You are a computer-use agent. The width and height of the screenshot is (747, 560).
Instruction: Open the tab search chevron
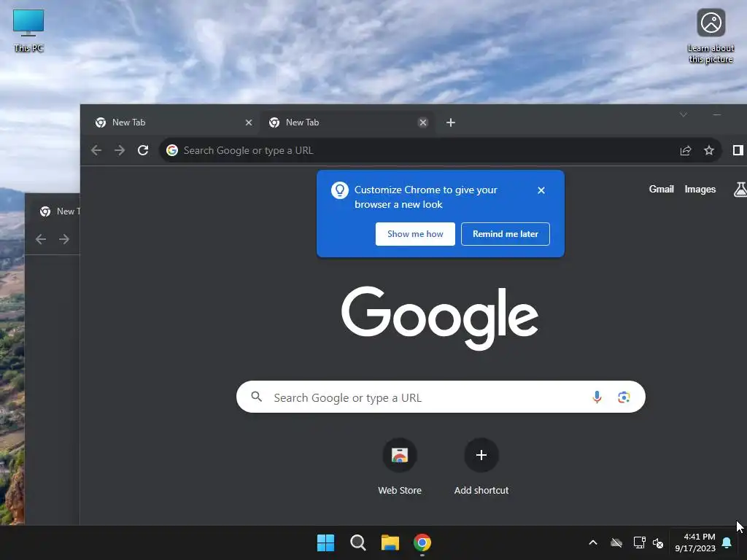683,114
